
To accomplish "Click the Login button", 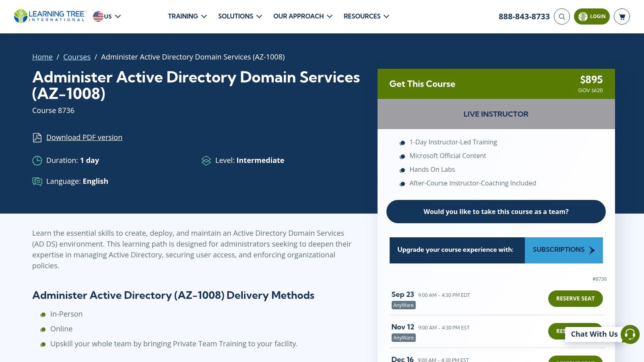I will pyautogui.click(x=592, y=16).
